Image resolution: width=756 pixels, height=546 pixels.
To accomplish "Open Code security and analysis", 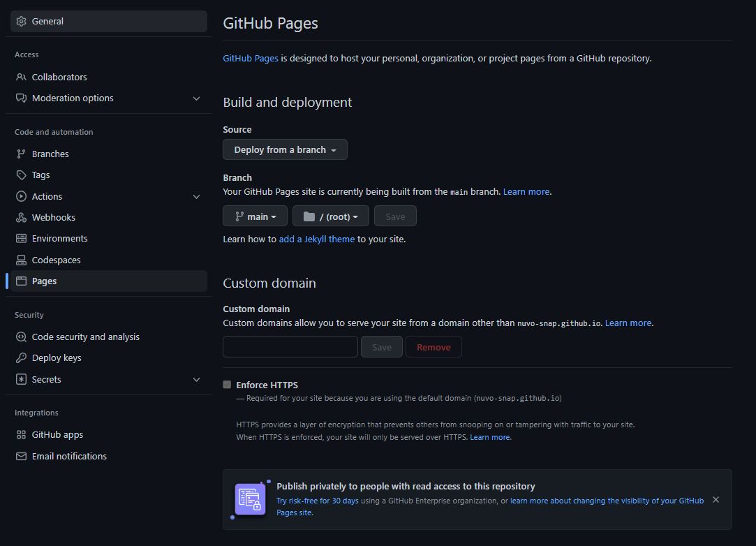I will coord(109,337).
